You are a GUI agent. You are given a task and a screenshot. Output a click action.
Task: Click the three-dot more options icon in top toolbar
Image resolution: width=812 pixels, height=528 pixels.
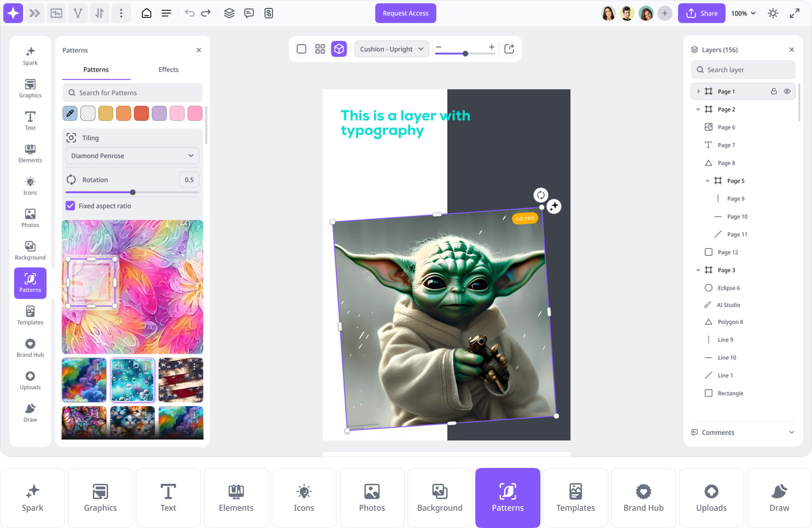(x=121, y=13)
